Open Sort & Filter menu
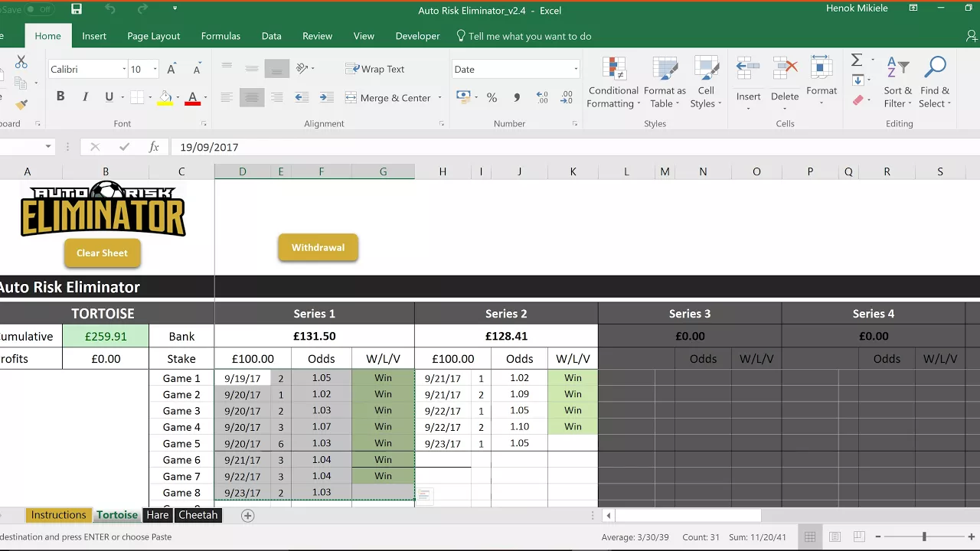Screen dimensions: 980x551 coord(898,83)
